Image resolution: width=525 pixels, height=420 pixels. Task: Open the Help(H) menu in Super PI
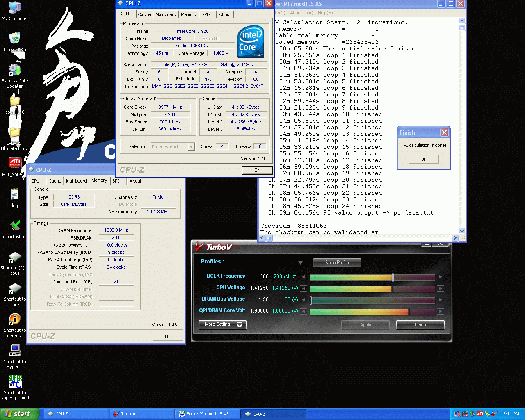[325, 13]
